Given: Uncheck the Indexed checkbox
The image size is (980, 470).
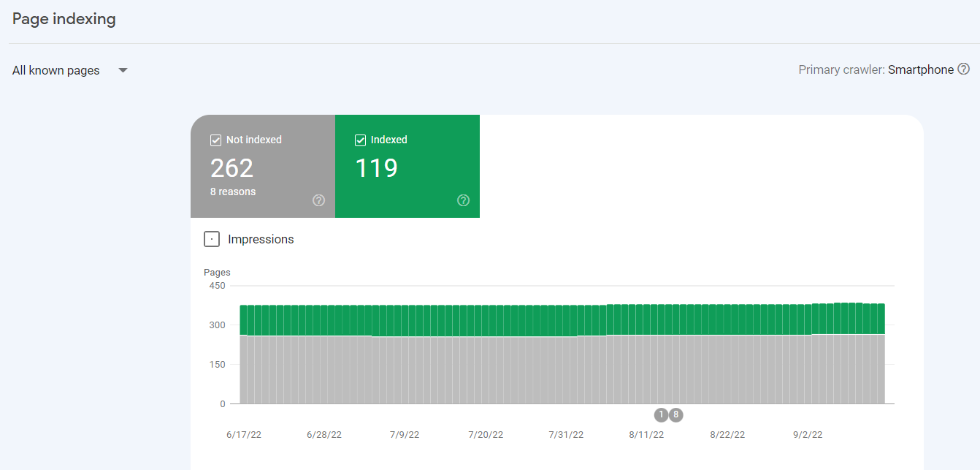Looking at the screenshot, I should click(361, 140).
